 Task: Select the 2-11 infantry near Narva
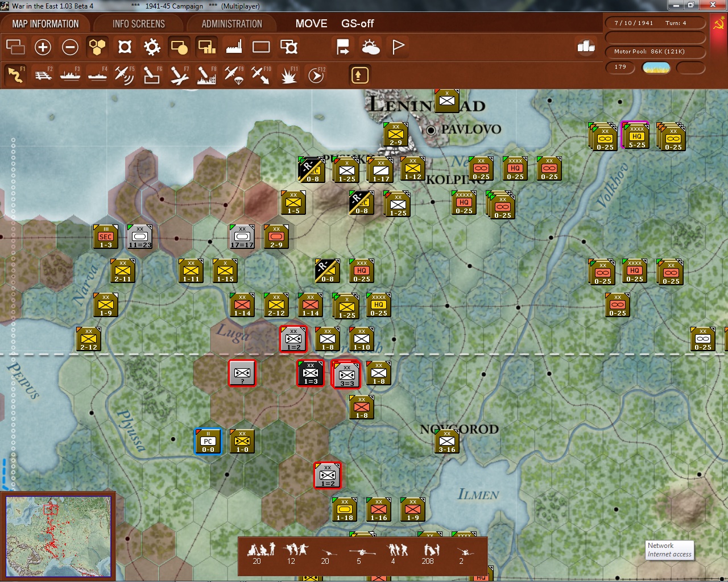pyautogui.click(x=123, y=271)
